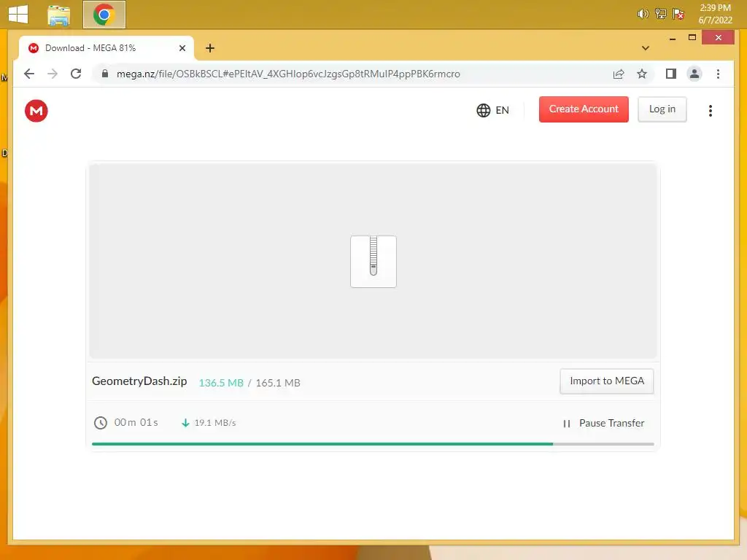747x560 pixels.
Task: Click the clock time-remaining icon
Action: [101, 423]
